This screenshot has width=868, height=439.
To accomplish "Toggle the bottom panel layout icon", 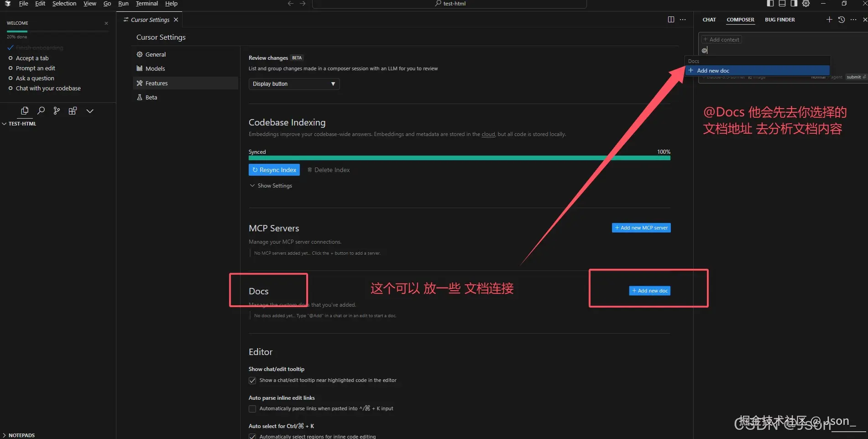I will pos(782,4).
